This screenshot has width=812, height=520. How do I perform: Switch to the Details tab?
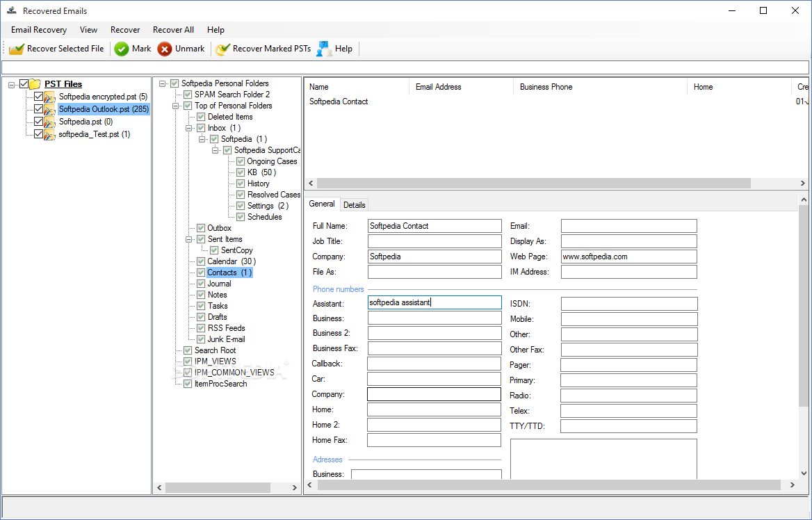355,205
